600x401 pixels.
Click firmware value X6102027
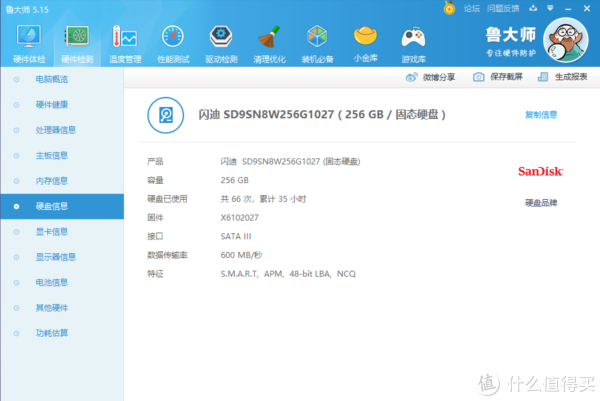click(240, 218)
